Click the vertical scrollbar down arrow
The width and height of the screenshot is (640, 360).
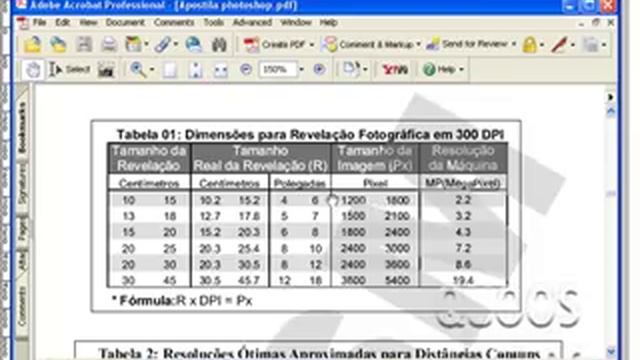pyautogui.click(x=611, y=351)
